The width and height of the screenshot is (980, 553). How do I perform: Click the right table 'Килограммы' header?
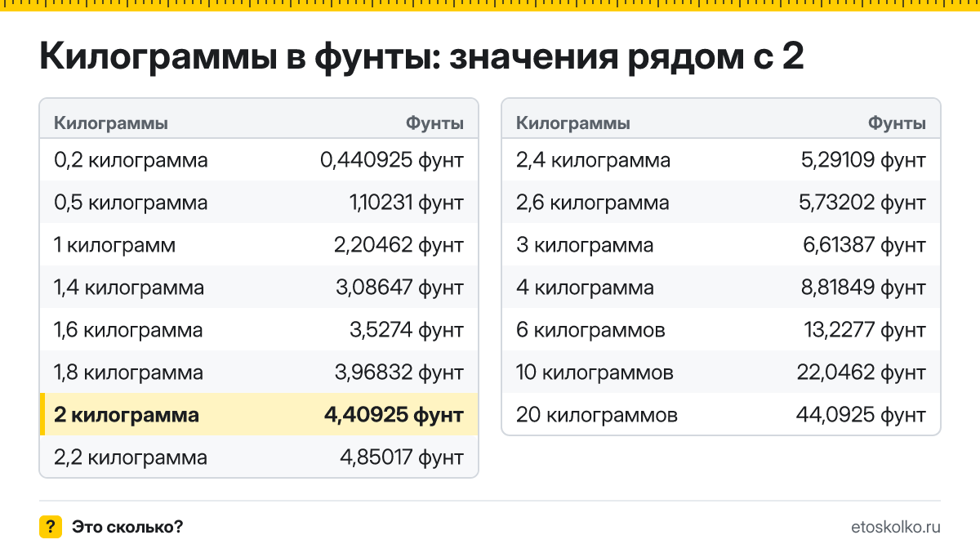(x=573, y=123)
